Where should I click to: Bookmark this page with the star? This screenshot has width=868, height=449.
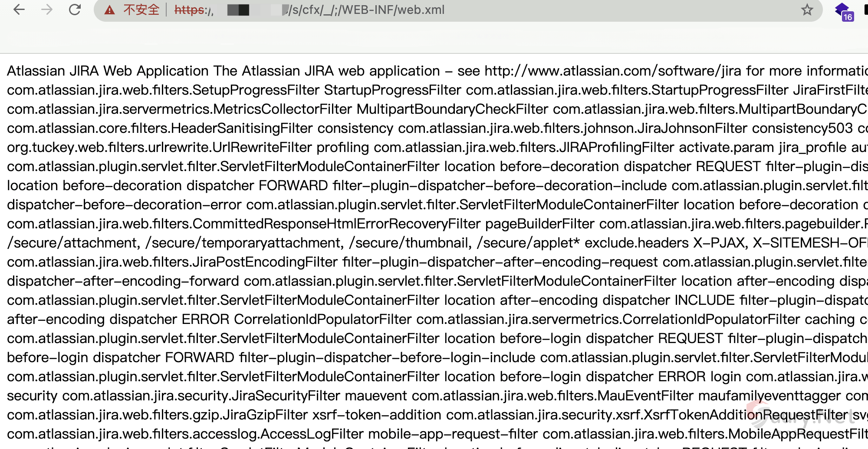click(x=807, y=10)
